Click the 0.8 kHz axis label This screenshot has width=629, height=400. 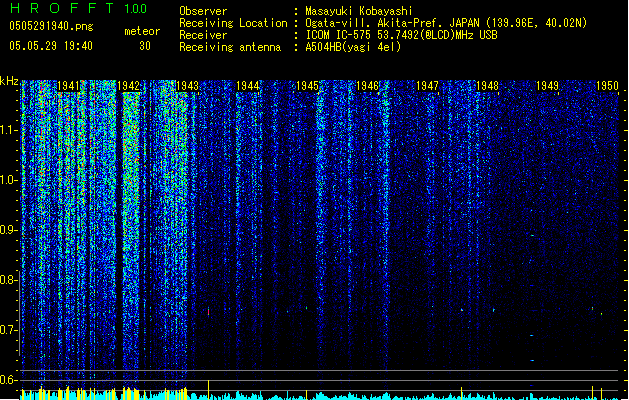tap(8, 280)
